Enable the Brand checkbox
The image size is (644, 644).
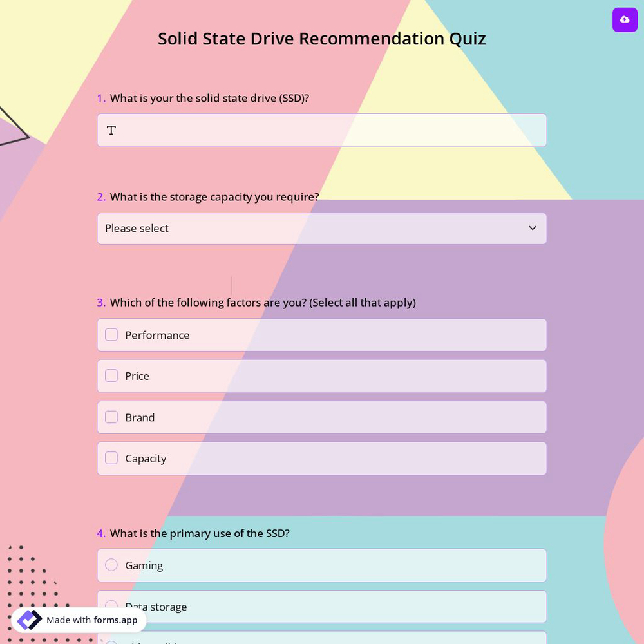pyautogui.click(x=111, y=417)
